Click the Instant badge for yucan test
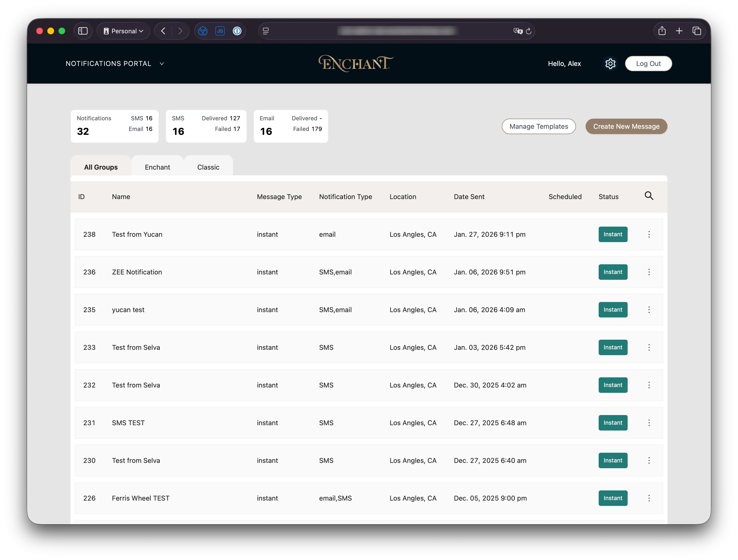This screenshot has height=560, width=738. click(613, 310)
